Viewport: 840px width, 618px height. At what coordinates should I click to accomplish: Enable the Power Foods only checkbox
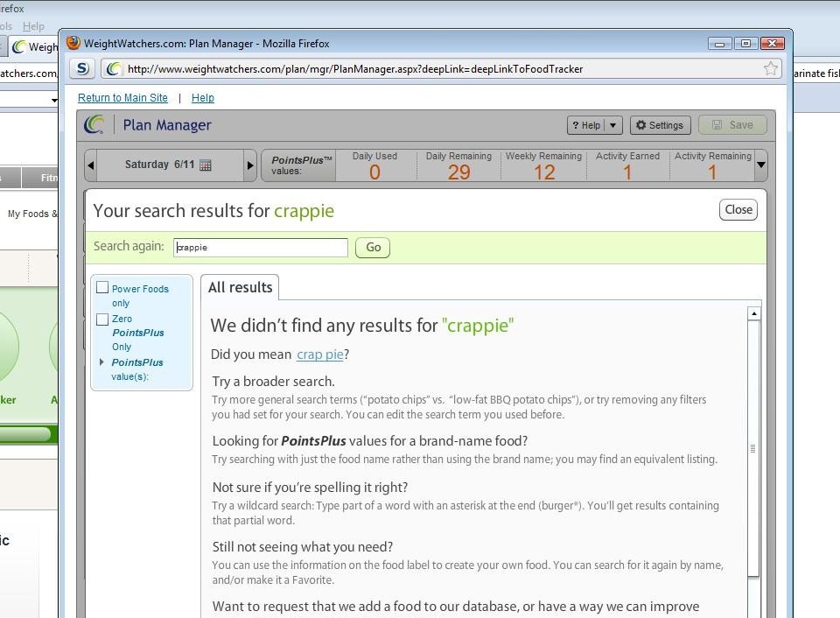point(103,288)
